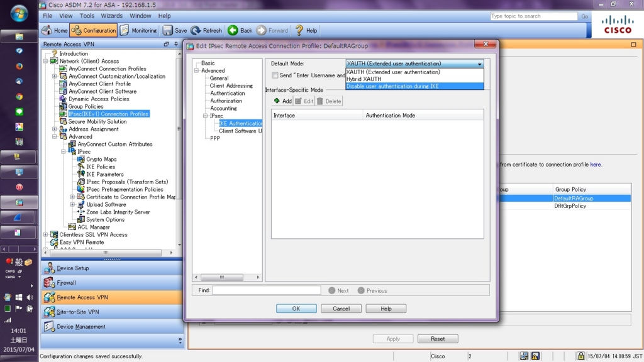Click the green plus Add icon
This screenshot has height=362, width=644.
(x=277, y=101)
